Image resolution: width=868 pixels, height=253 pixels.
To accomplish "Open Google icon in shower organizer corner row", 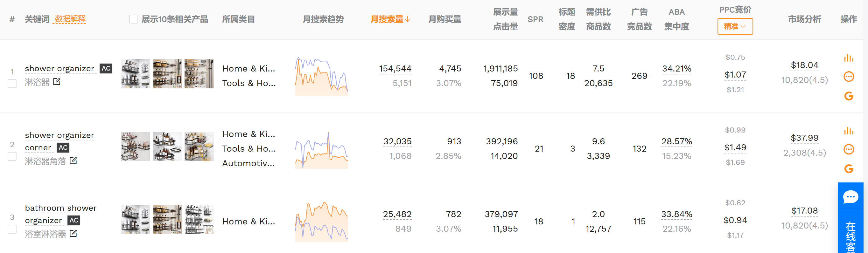I will click(x=849, y=169).
